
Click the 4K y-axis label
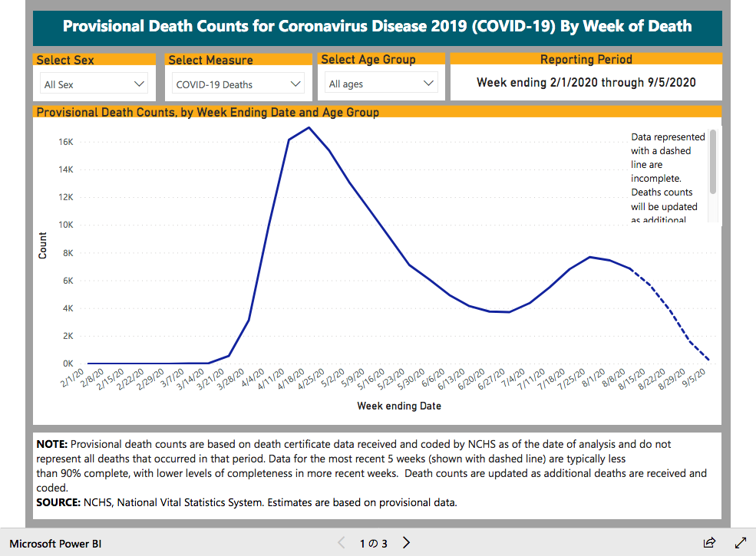pos(68,308)
